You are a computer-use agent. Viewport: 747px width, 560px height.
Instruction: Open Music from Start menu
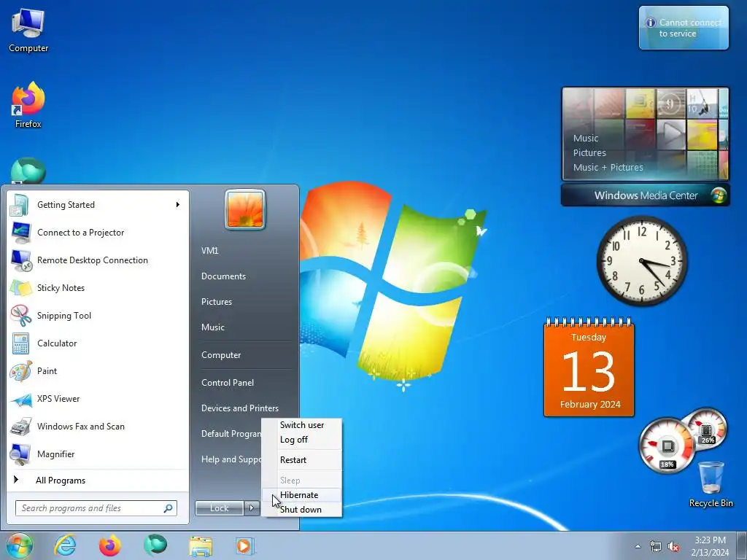click(244, 327)
